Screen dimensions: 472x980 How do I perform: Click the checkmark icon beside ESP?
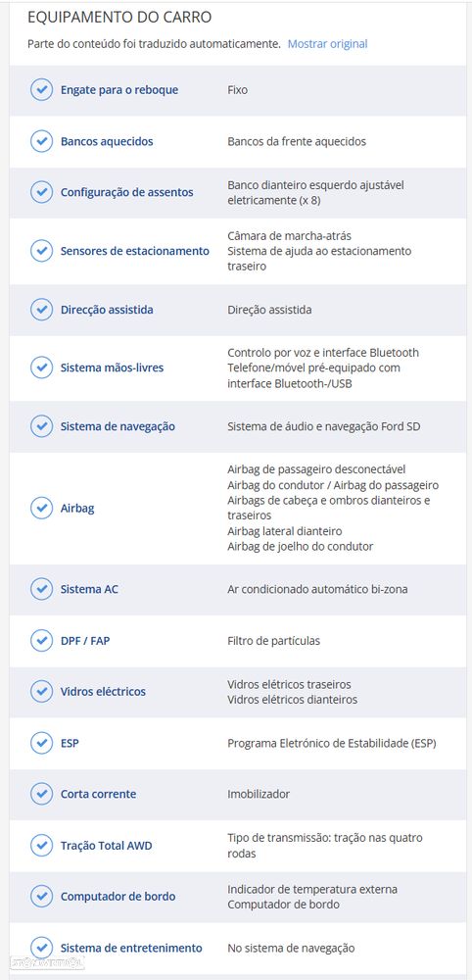point(41,743)
